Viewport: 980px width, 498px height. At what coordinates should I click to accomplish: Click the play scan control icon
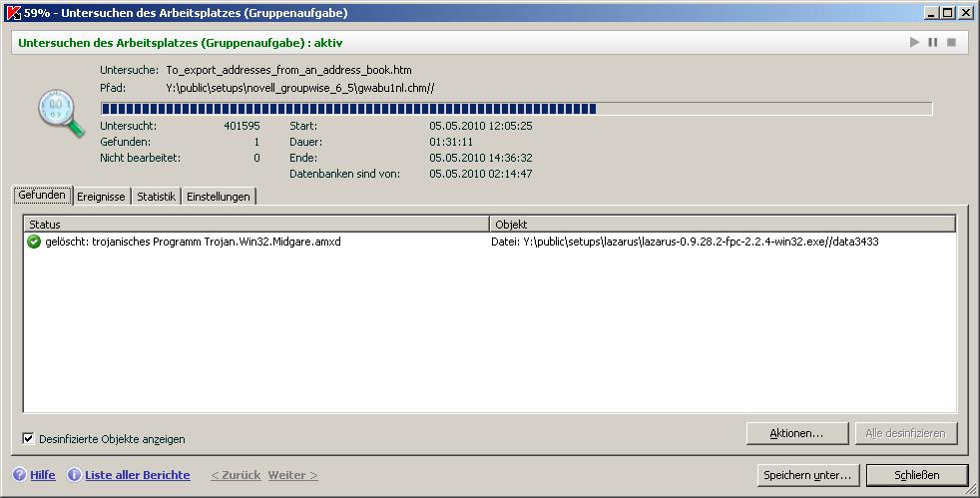[914, 43]
